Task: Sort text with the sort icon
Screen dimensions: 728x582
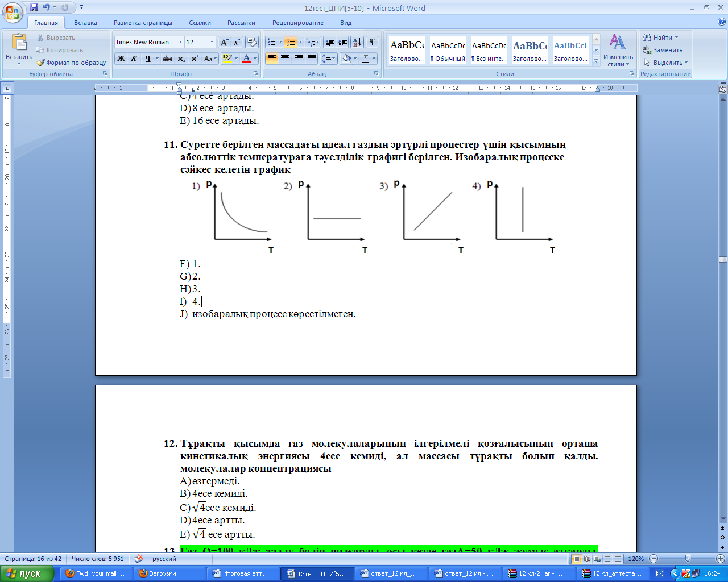Action: [x=357, y=42]
